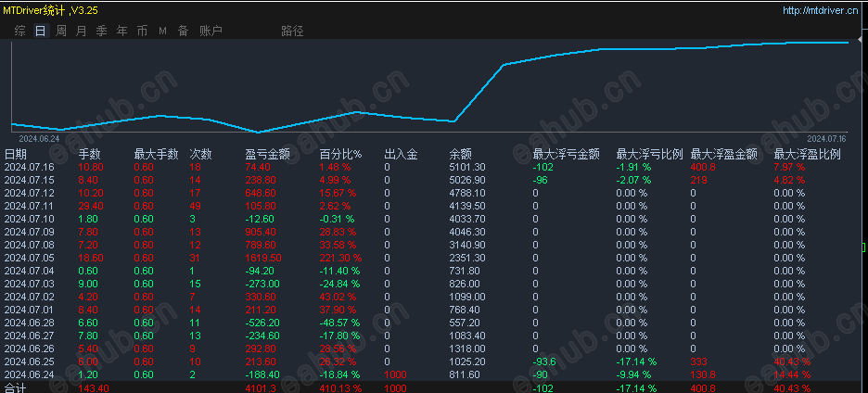The image size is (868, 393).
Task: Open the 月 monthly tab
Action: (x=82, y=31)
